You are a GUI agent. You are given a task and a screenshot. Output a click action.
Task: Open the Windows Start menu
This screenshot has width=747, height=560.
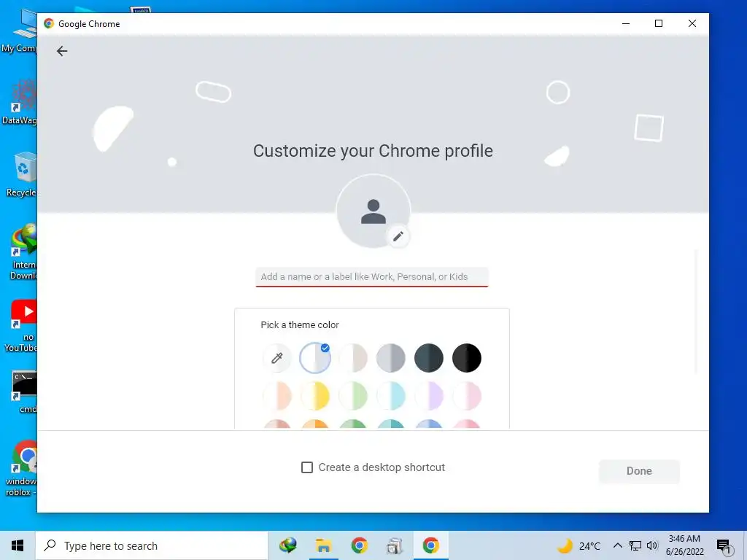pyautogui.click(x=18, y=545)
